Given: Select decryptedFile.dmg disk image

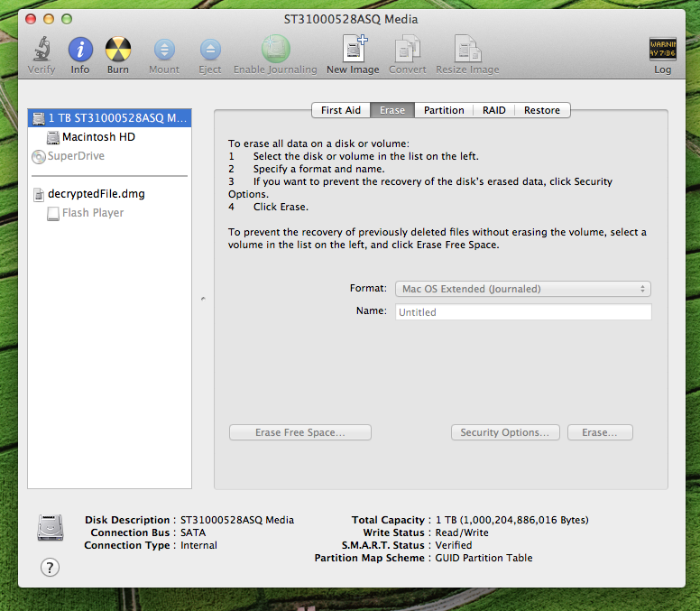Looking at the screenshot, I should coord(110,194).
